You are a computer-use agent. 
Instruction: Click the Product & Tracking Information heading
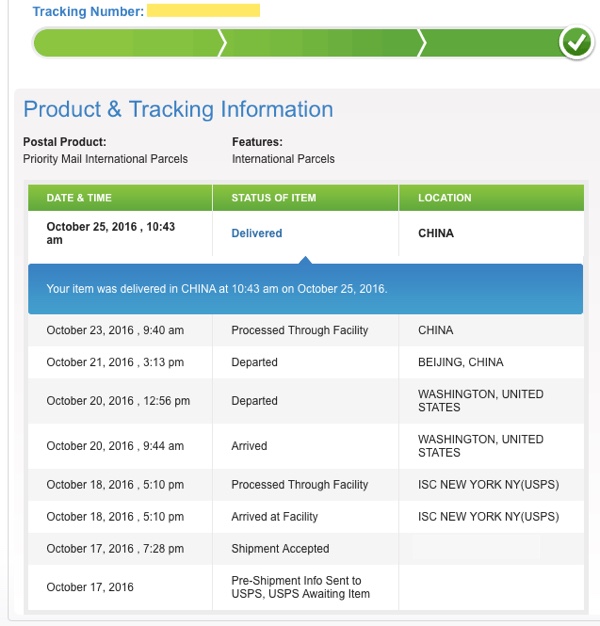(178, 110)
